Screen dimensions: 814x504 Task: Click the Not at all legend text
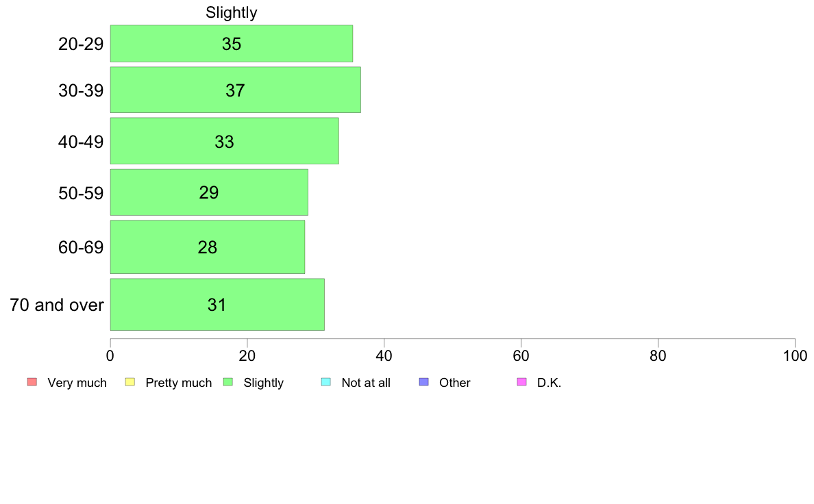tap(366, 383)
